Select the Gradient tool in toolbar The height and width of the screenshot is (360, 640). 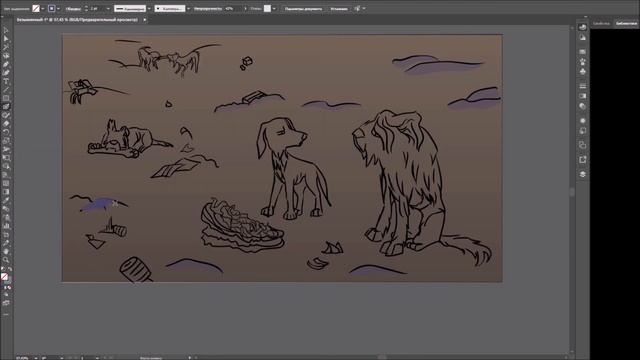point(6,192)
